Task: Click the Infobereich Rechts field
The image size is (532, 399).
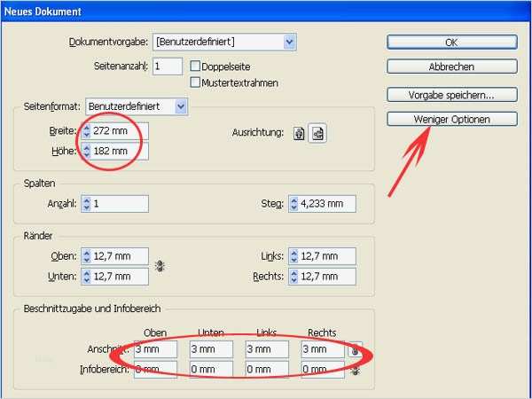Action: tap(323, 369)
